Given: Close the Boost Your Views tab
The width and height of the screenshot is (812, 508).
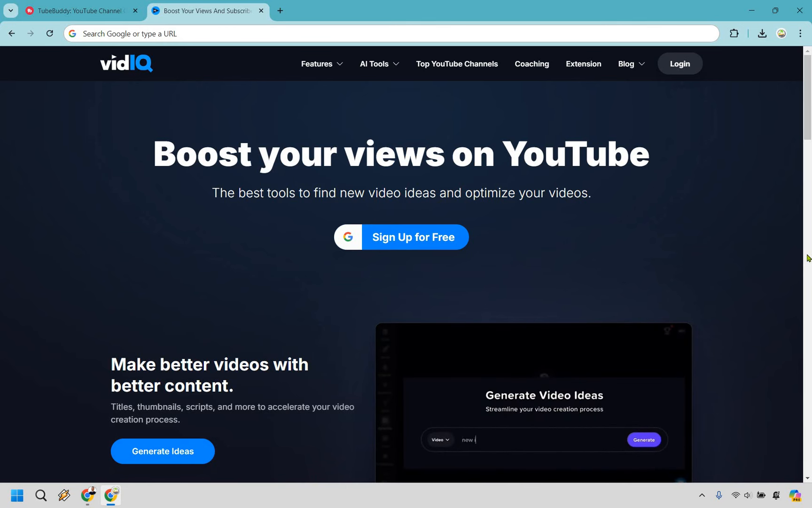Looking at the screenshot, I should [x=261, y=10].
